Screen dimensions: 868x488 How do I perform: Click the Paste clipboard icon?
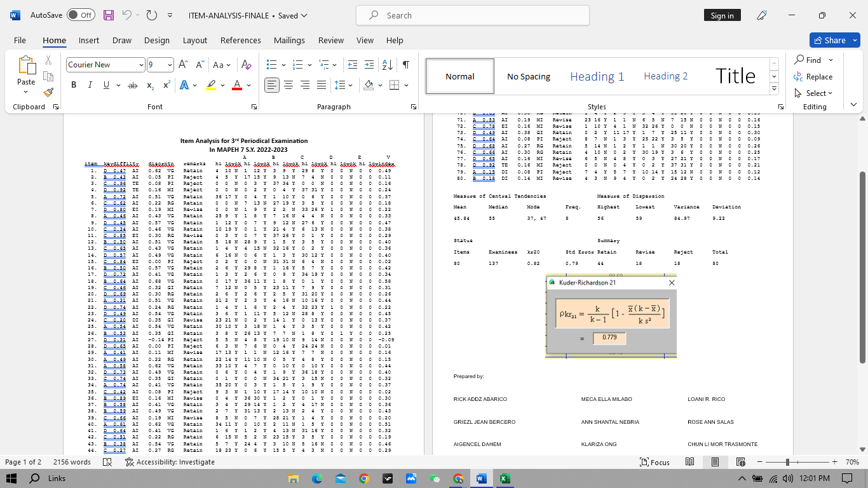click(x=27, y=65)
